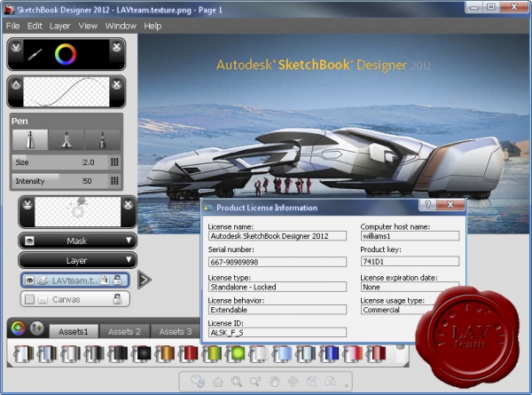This screenshot has height=395, width=532.
Task: Switch to the Assets 2 tab
Action: point(124,331)
